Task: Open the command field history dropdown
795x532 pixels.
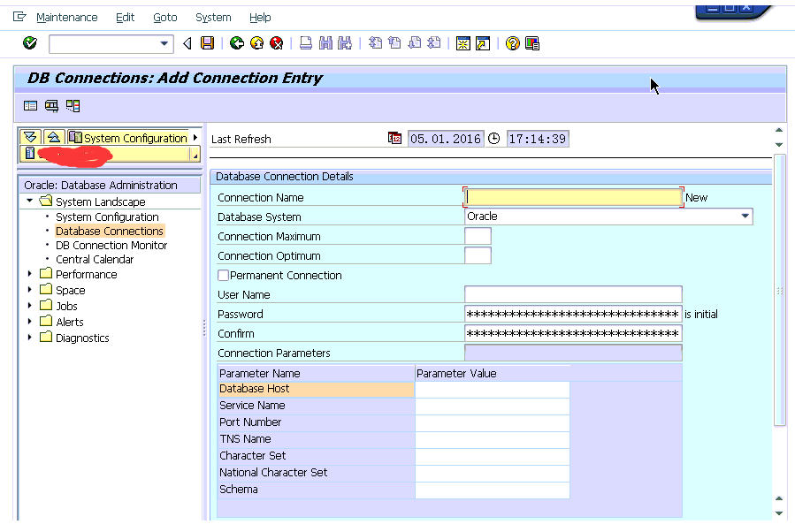Action: tap(164, 42)
